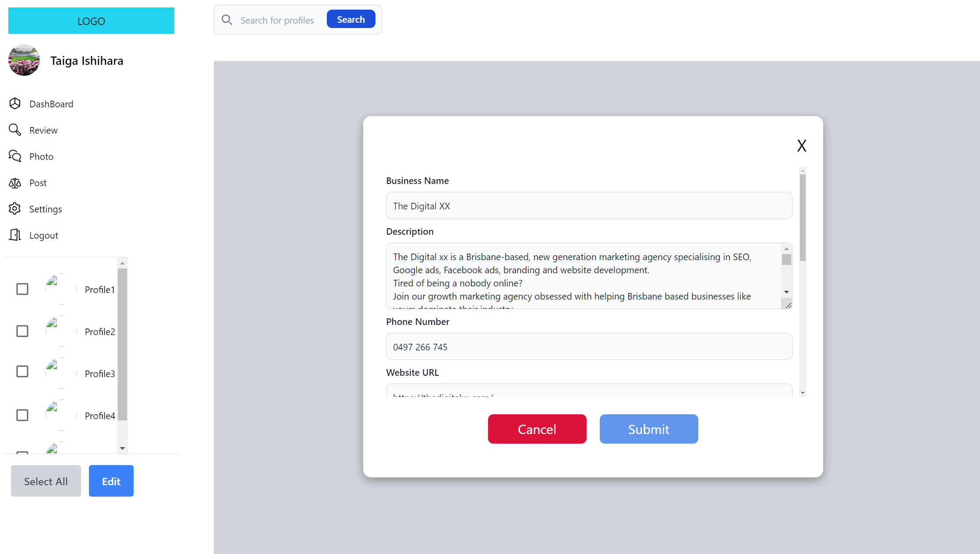Click the DashBoard cube icon
The height and width of the screenshot is (554, 980).
click(15, 103)
